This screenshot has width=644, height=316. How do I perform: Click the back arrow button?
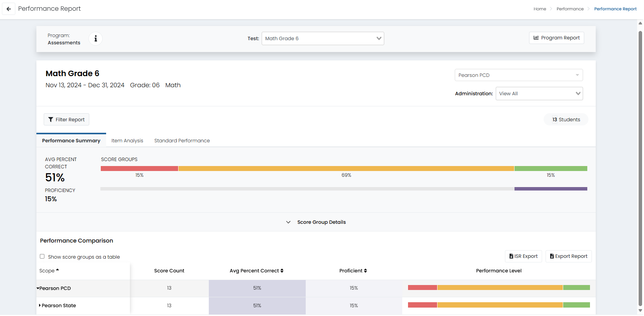[8, 9]
